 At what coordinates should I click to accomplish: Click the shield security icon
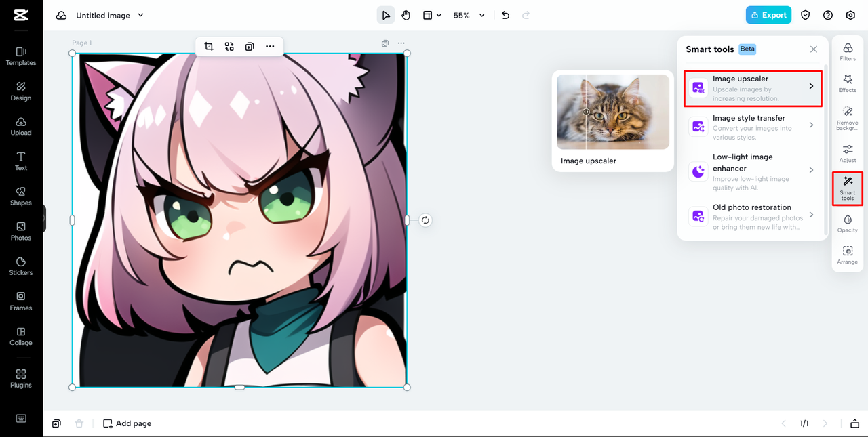806,15
